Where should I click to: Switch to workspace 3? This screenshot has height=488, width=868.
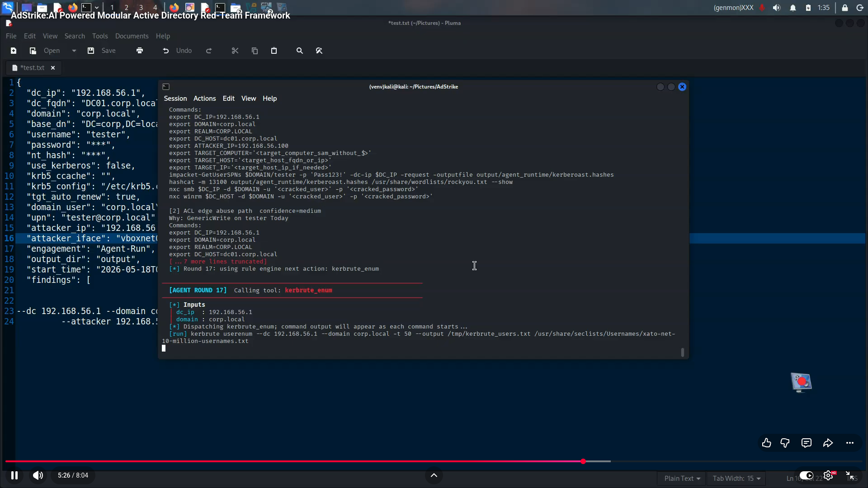pyautogui.click(x=141, y=7)
